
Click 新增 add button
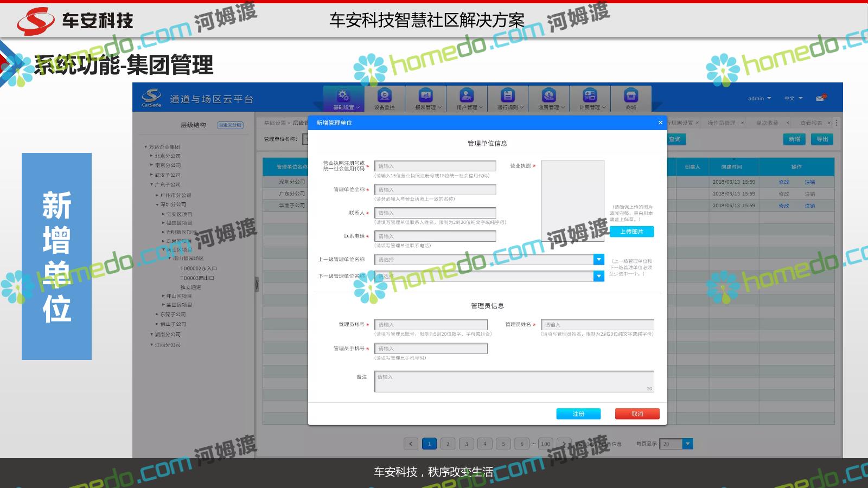pos(794,139)
